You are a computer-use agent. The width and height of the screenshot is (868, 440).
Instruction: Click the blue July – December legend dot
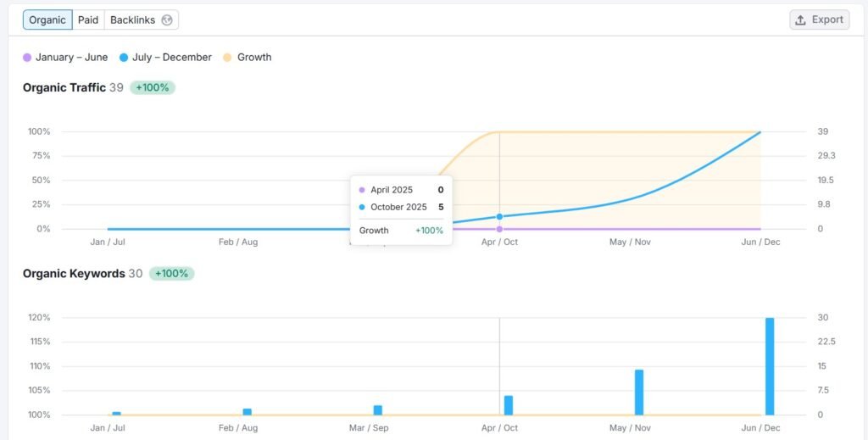coord(124,58)
